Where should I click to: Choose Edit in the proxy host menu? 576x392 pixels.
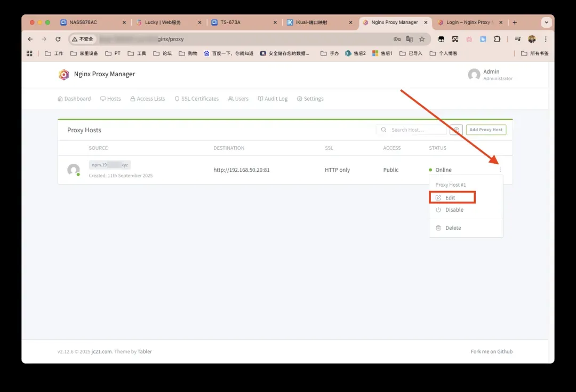point(451,198)
